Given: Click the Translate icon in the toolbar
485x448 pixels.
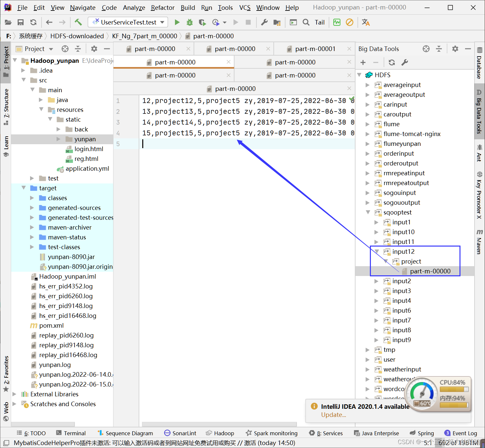Looking at the screenshot, I should coord(366,22).
